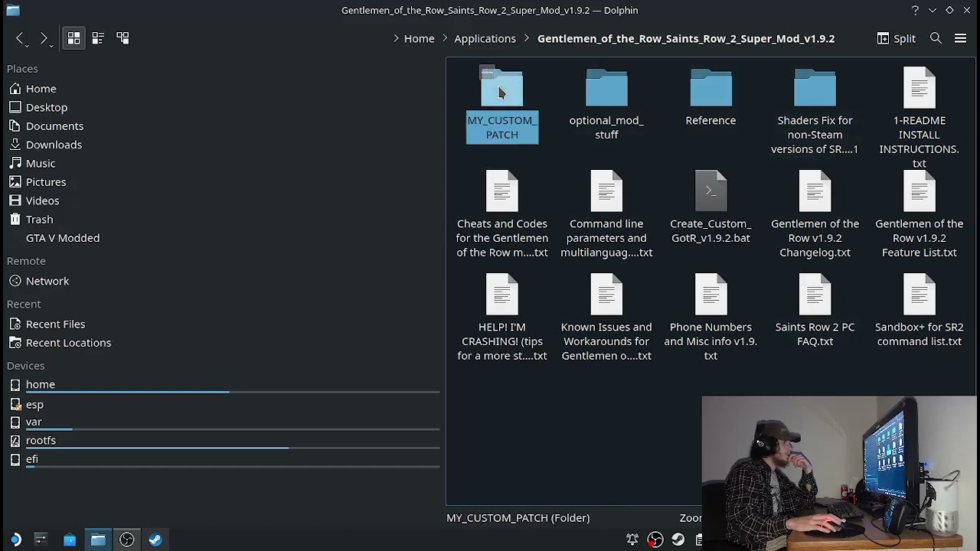Select the Shaders Fix folder icon
Image resolution: width=980 pixels, height=551 pixels.
coord(815,87)
